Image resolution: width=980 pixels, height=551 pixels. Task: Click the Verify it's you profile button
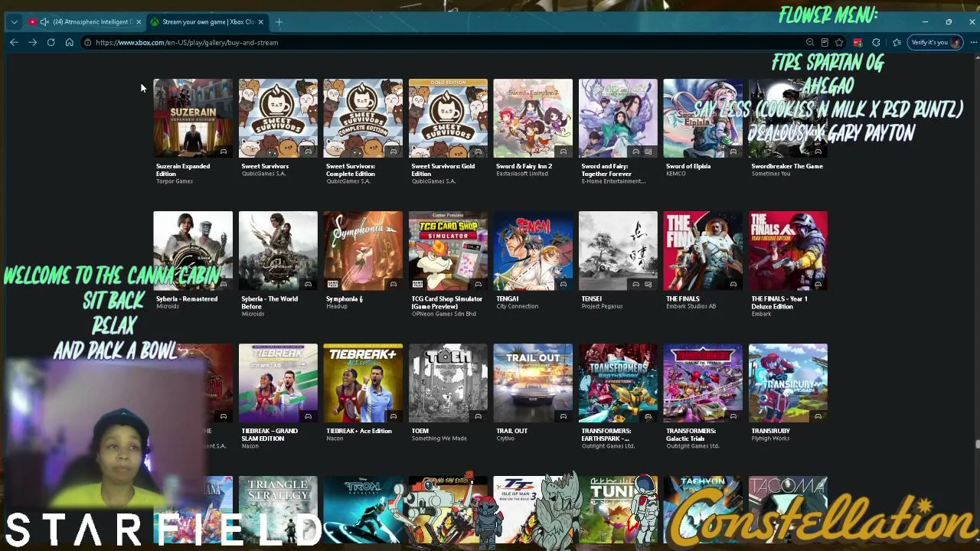[x=935, y=43]
